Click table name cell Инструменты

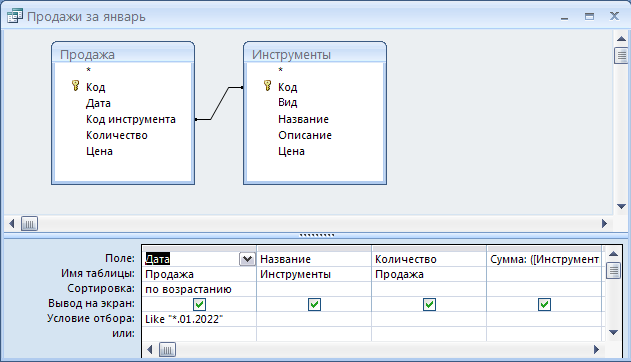314,274
